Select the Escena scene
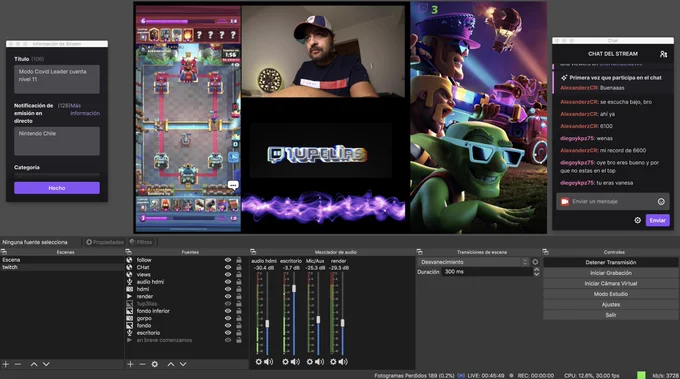 62,260
